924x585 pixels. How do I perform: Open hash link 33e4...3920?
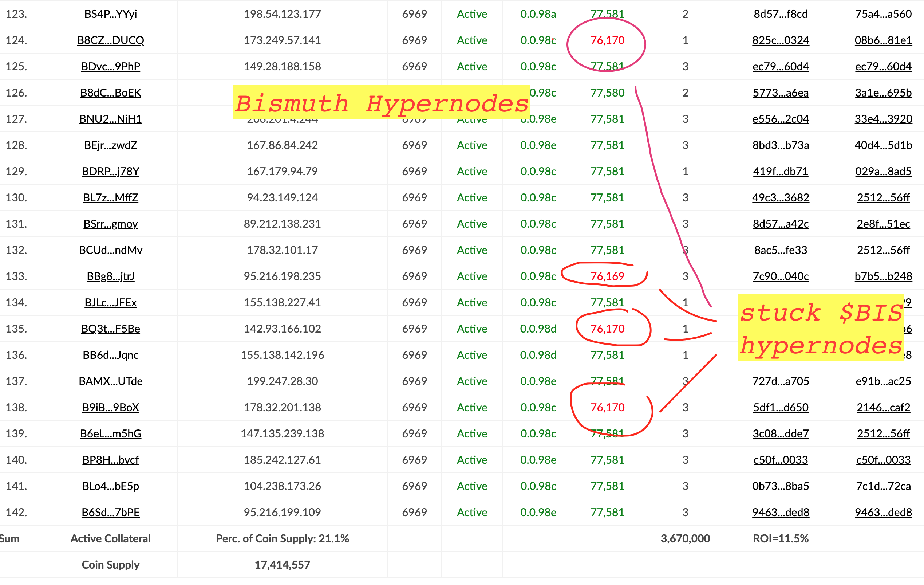[883, 119]
